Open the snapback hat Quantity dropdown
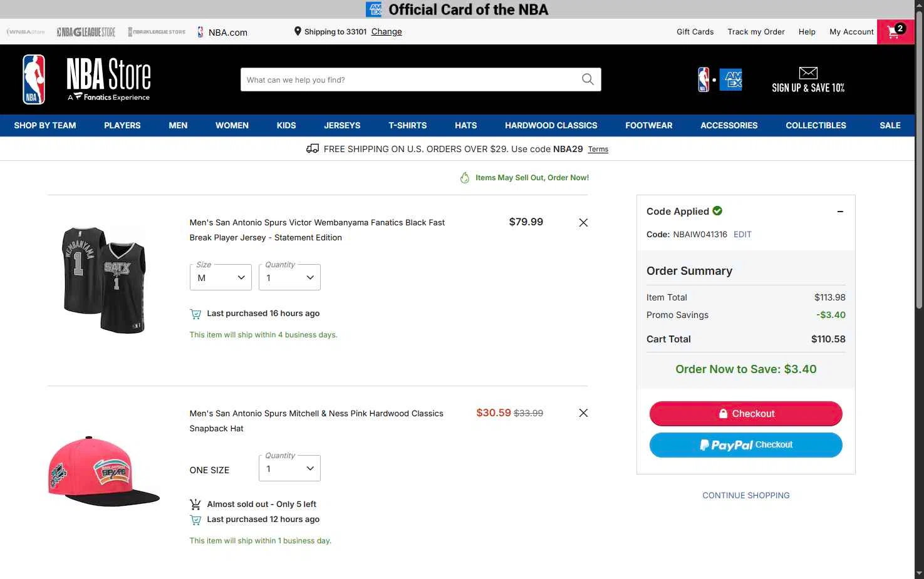The width and height of the screenshot is (924, 579). pos(289,468)
